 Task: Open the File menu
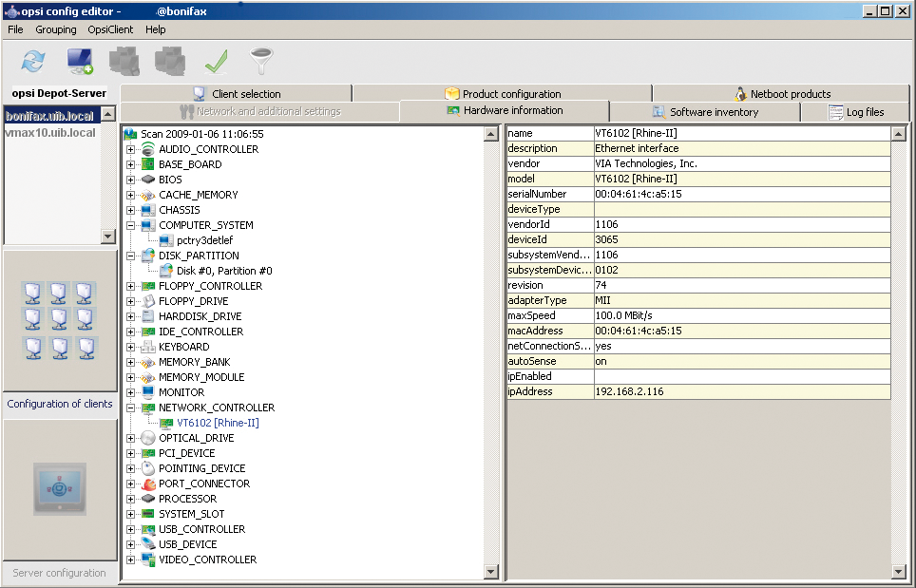click(15, 29)
